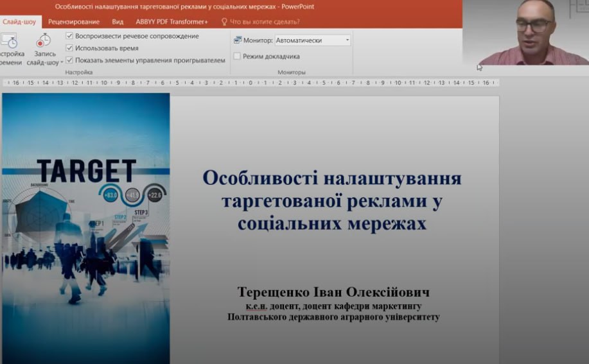Click the presenter webcam video thumbnail

[x=525, y=32]
